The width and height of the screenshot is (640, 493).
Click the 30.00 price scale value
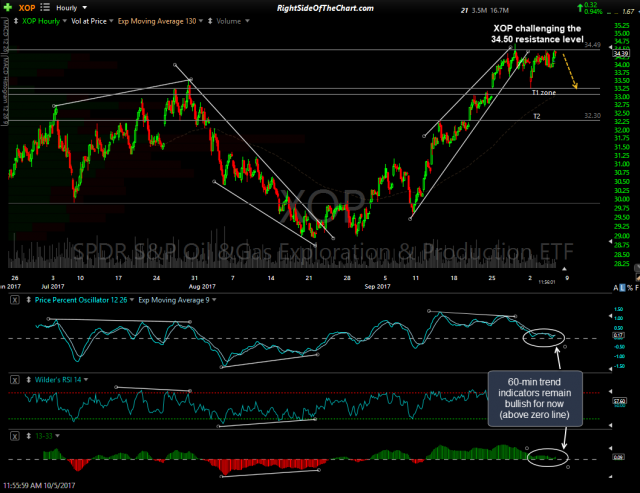click(622, 199)
